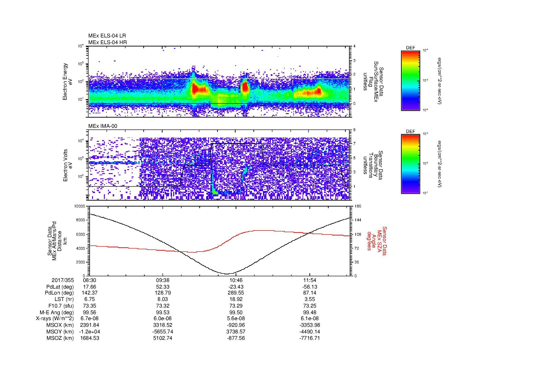Click the "10000" altitude axis tick
This screenshot has height=392, width=555.
point(79,206)
